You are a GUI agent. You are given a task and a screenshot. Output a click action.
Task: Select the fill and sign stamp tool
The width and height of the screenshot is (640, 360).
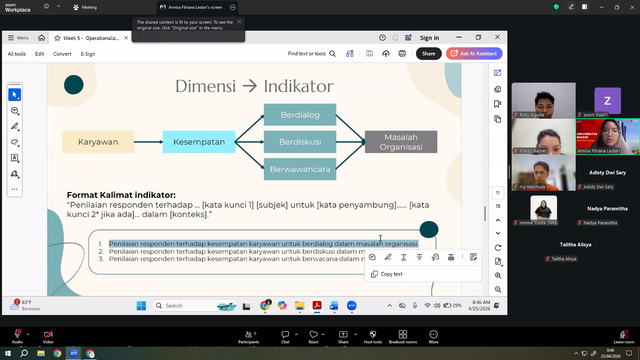[15, 174]
